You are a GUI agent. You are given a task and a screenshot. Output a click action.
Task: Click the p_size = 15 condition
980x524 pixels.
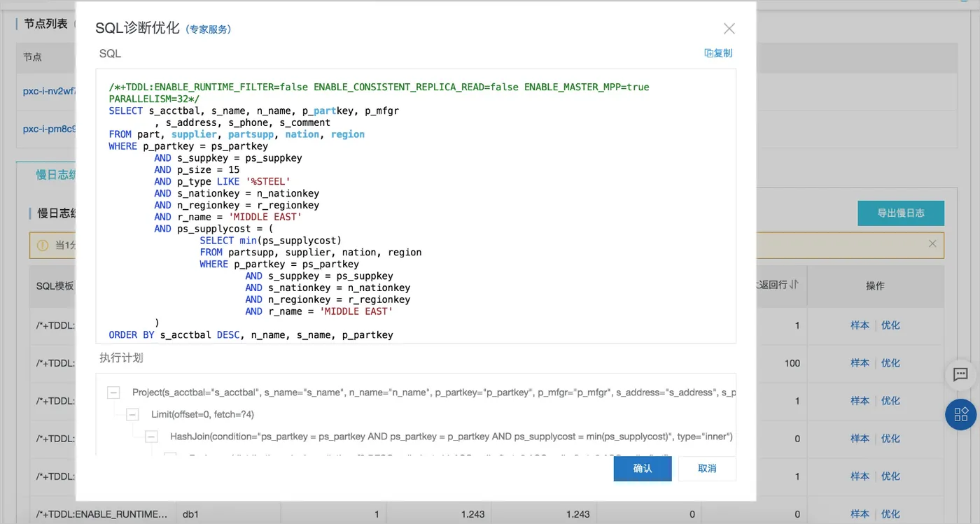pyautogui.click(x=197, y=169)
